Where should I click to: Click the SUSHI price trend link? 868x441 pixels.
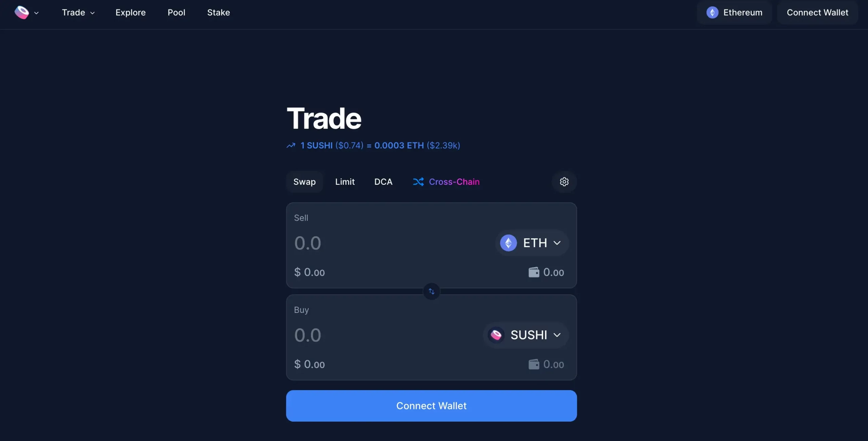click(373, 145)
